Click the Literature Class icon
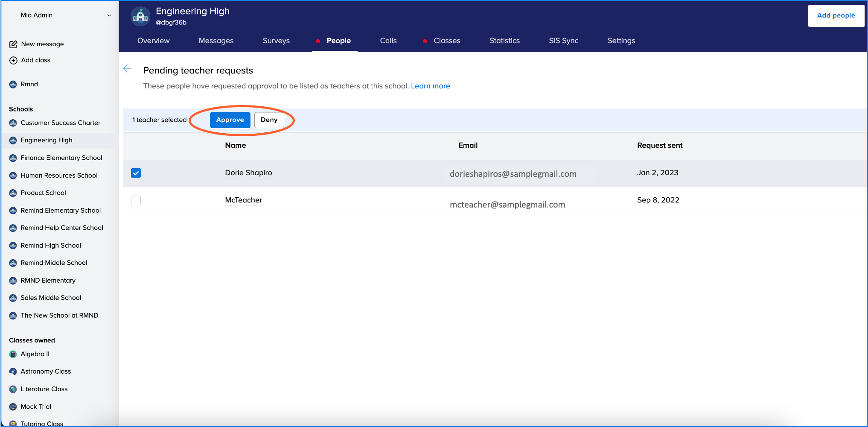The height and width of the screenshot is (427, 868). [x=13, y=389]
